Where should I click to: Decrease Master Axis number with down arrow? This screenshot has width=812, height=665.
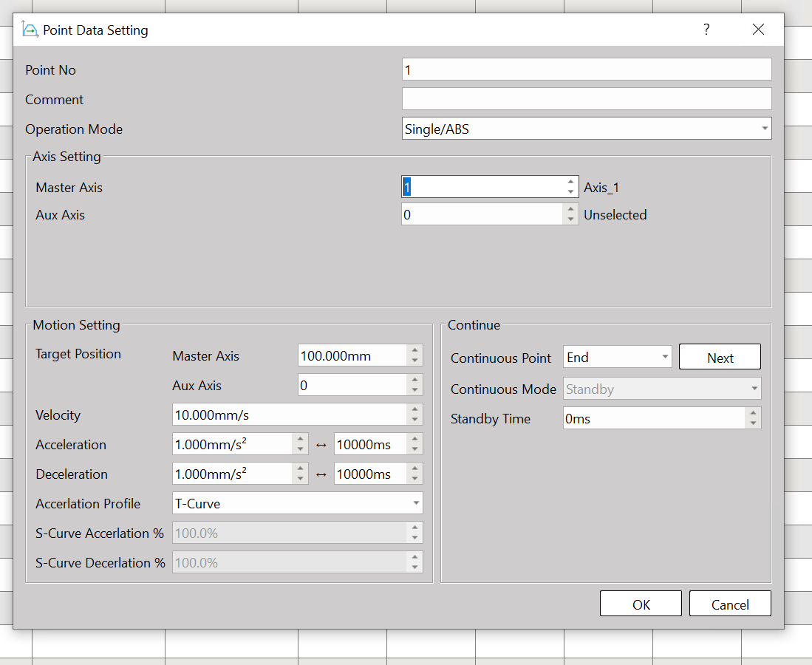pos(570,192)
